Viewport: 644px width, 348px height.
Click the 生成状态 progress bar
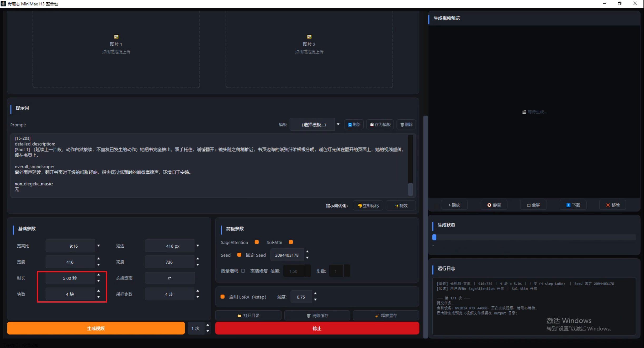click(534, 237)
